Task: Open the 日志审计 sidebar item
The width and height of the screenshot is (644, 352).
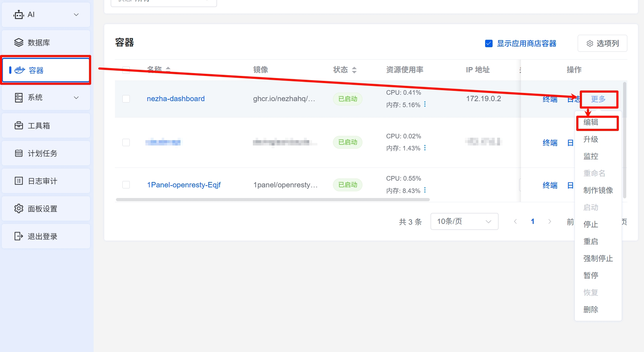Action: 46,181
